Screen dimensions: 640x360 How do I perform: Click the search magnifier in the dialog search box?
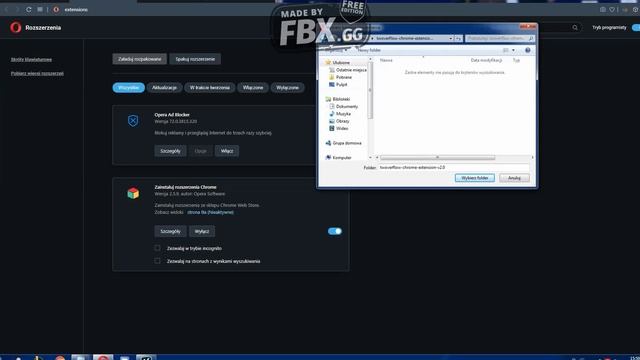[531, 38]
